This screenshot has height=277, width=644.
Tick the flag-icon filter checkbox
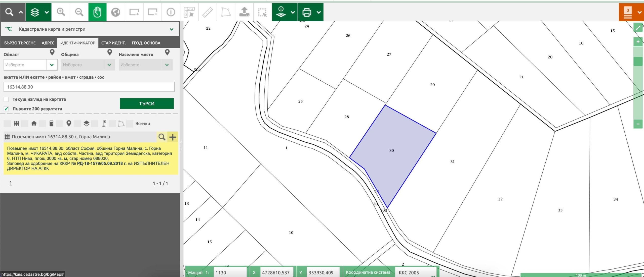[95, 123]
